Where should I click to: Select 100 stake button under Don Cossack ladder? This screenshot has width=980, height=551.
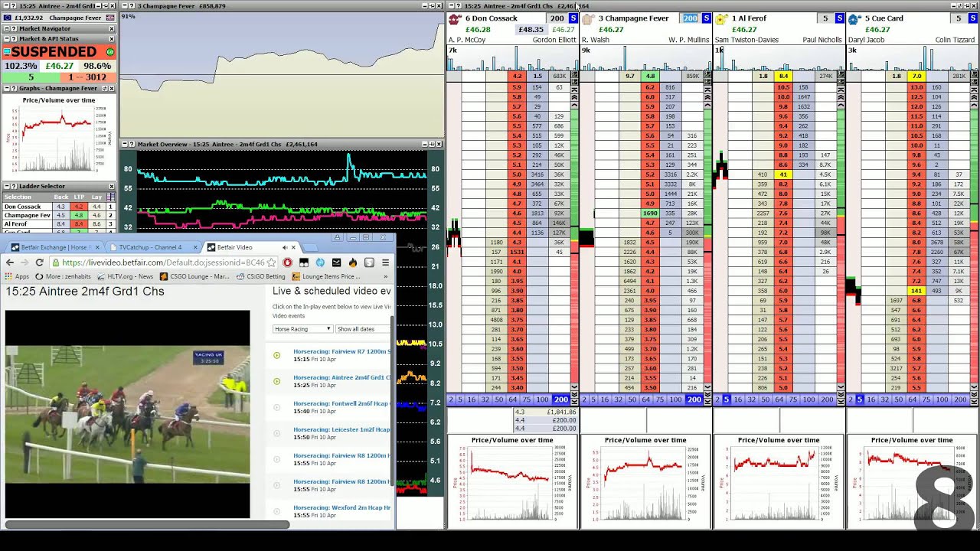click(x=543, y=399)
